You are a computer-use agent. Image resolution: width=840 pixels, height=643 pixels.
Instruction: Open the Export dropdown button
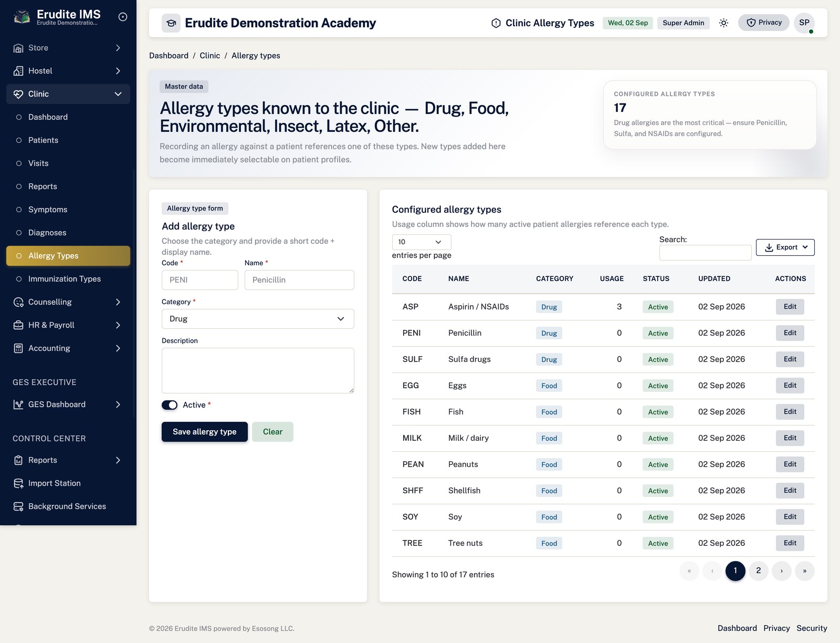(785, 247)
